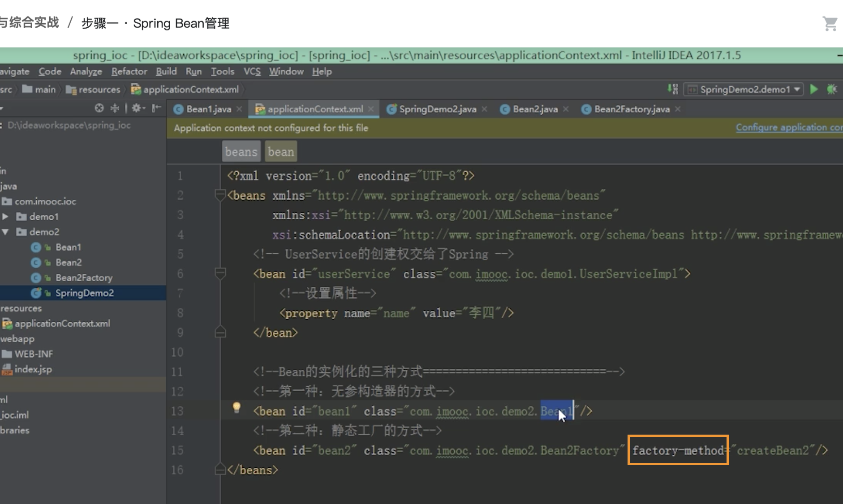Image resolution: width=843 pixels, height=504 pixels.
Task: Run SpringDemo2.demo1 with green play button
Action: click(x=814, y=90)
